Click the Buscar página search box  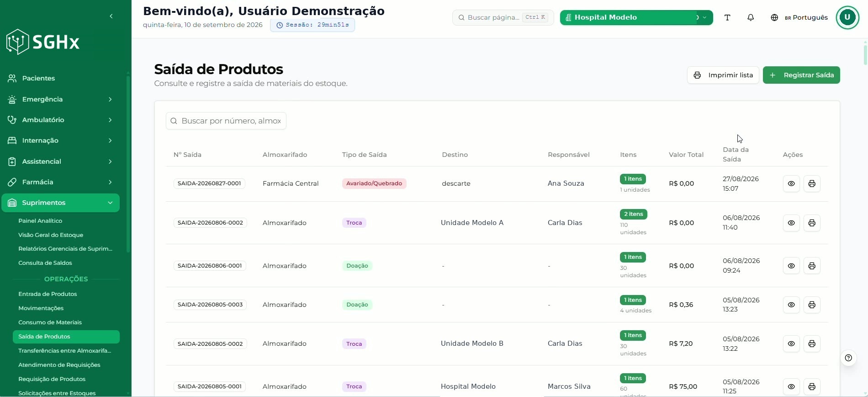tap(503, 17)
